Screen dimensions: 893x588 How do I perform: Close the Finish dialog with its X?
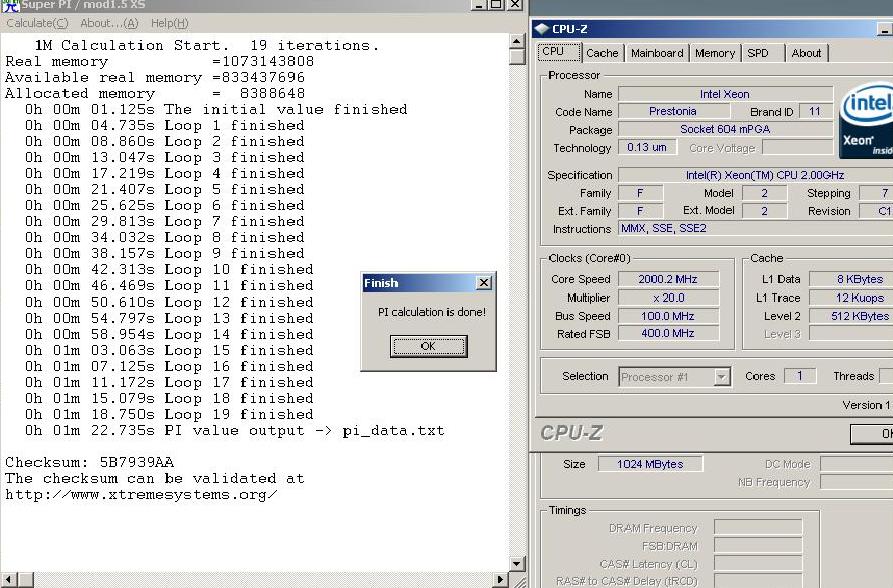[x=484, y=283]
